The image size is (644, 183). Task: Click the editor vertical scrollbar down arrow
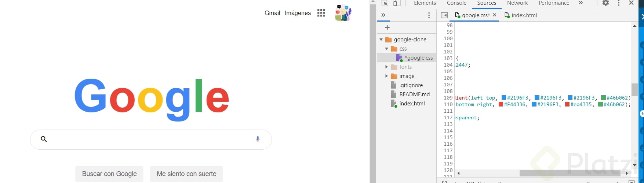point(634,165)
